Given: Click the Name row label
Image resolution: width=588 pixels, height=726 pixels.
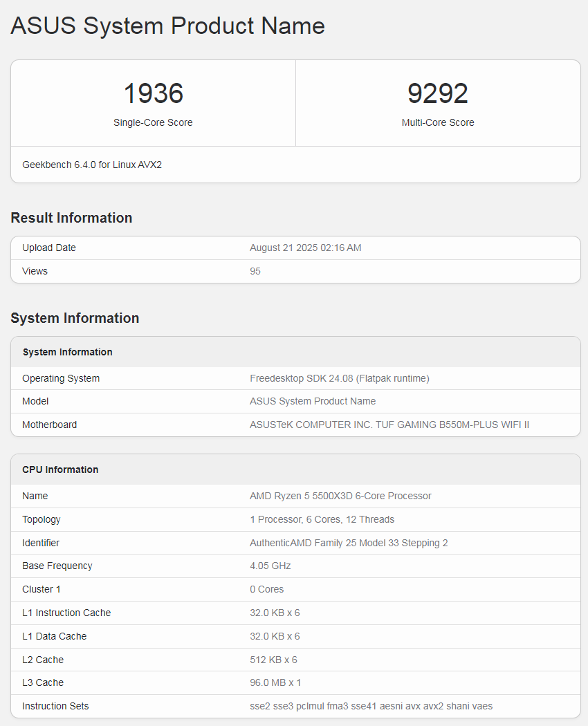Looking at the screenshot, I should pyautogui.click(x=35, y=496).
